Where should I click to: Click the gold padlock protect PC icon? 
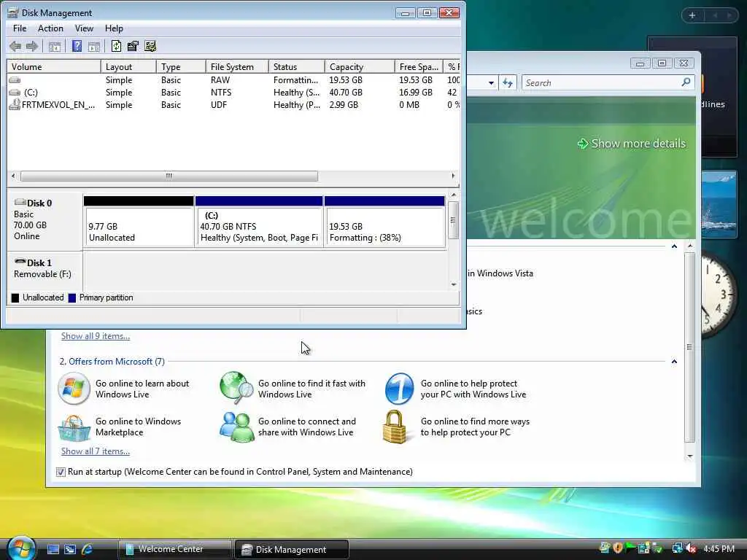coord(395,427)
